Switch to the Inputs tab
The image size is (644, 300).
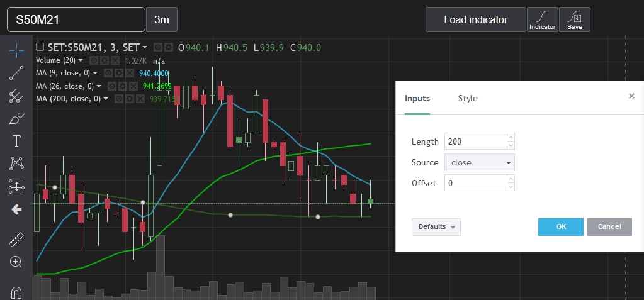tap(417, 99)
